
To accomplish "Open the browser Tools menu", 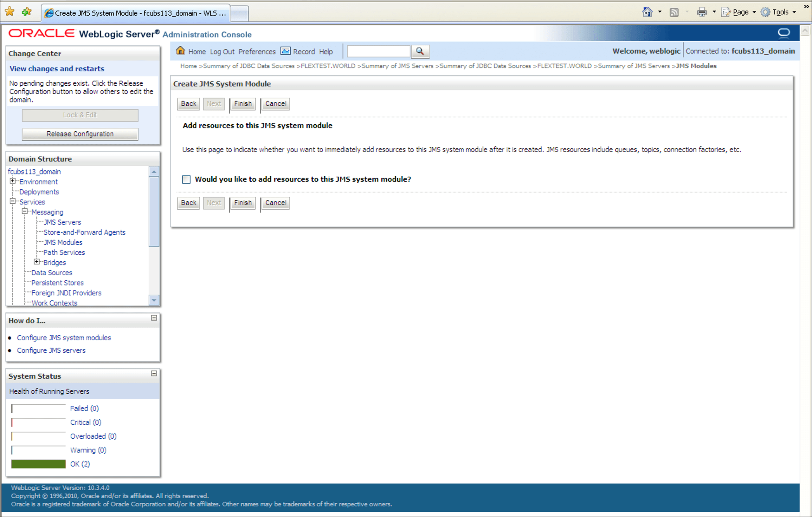I will click(780, 12).
